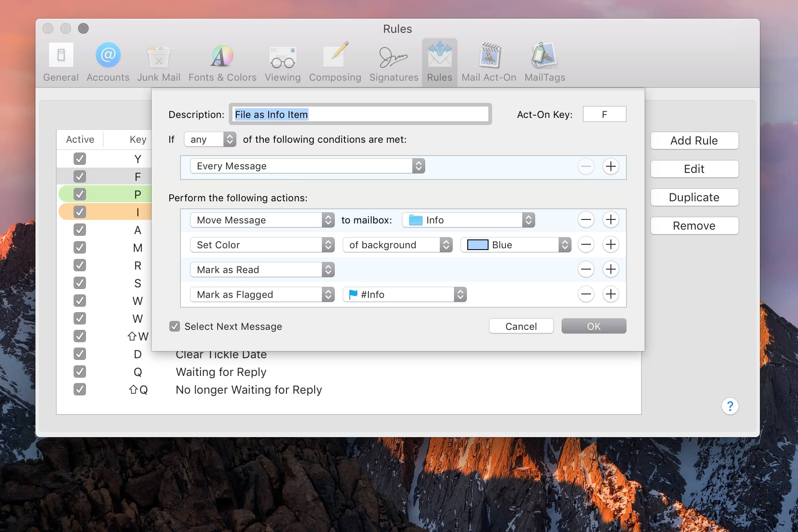Click the Cancel button

521,326
